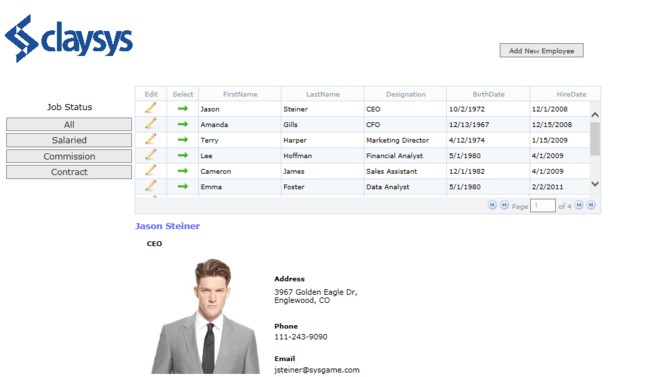Click the grid scrollbar up arrow
Screen dimensions: 657x377
coord(595,114)
